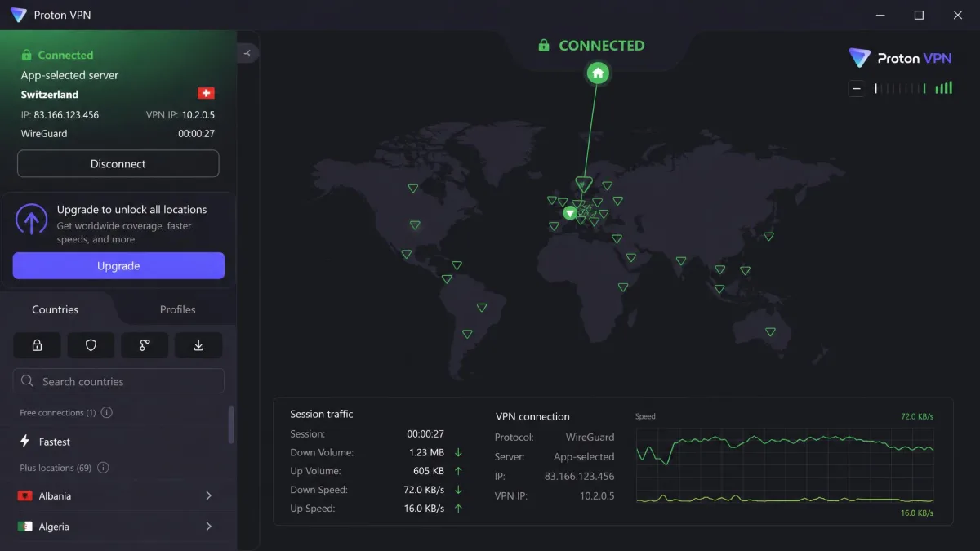Click the IP 83.166.123.456 in the sidebar

(x=66, y=115)
